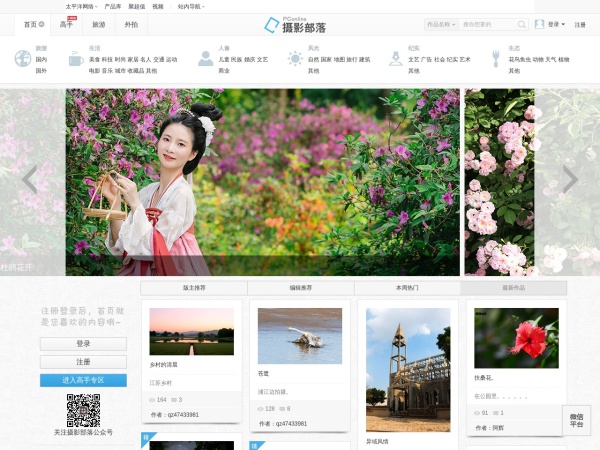Select the 高手 nav tab
The width and height of the screenshot is (600, 450).
pos(66,24)
